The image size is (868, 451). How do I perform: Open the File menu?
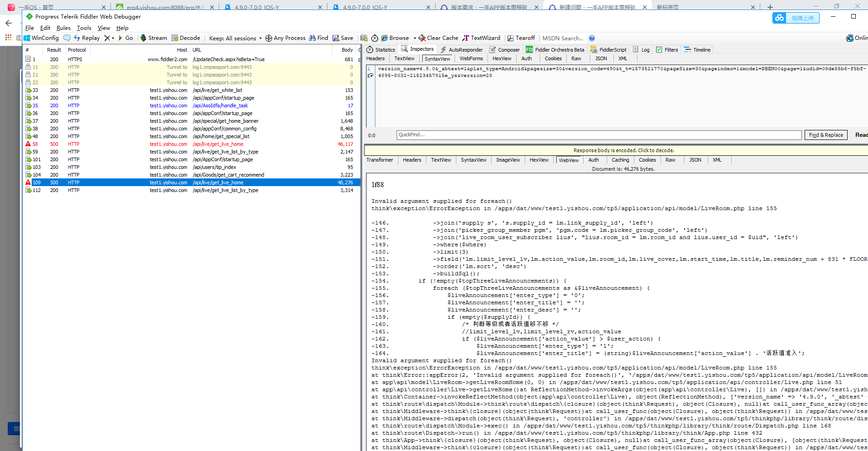[29, 28]
